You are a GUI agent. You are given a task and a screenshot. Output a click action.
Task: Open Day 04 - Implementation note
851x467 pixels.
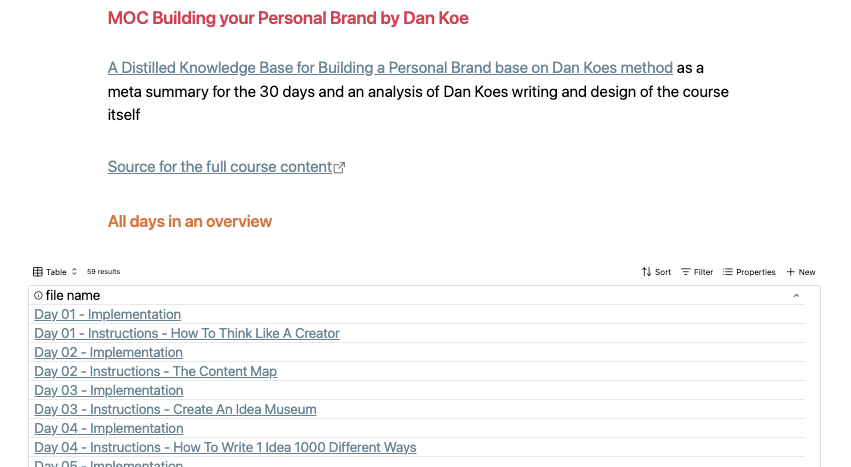coord(109,428)
